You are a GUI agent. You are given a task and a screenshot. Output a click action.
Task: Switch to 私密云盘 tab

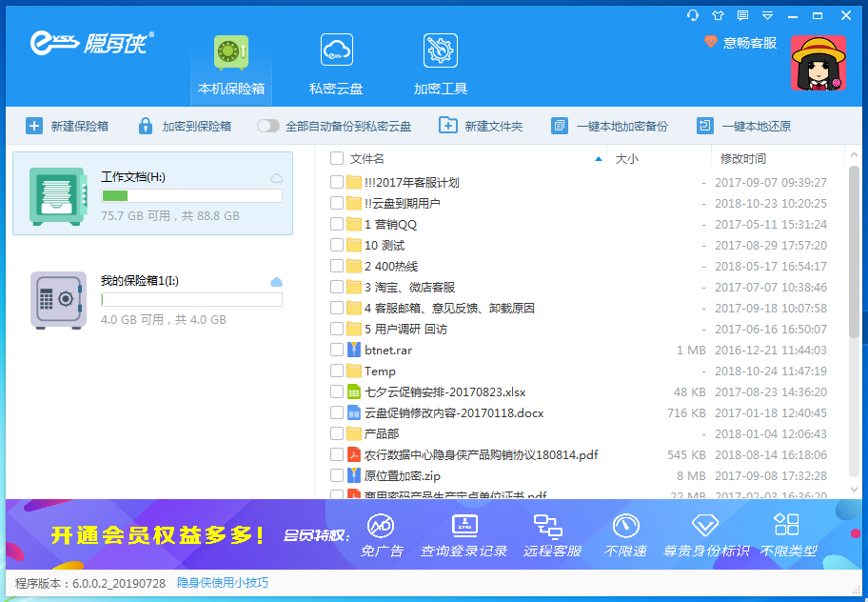click(x=336, y=65)
